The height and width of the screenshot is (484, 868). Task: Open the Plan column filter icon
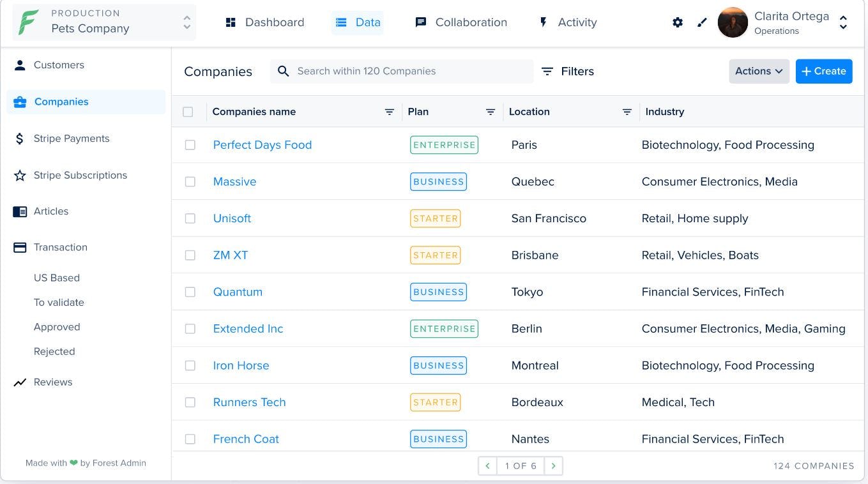[x=491, y=112]
